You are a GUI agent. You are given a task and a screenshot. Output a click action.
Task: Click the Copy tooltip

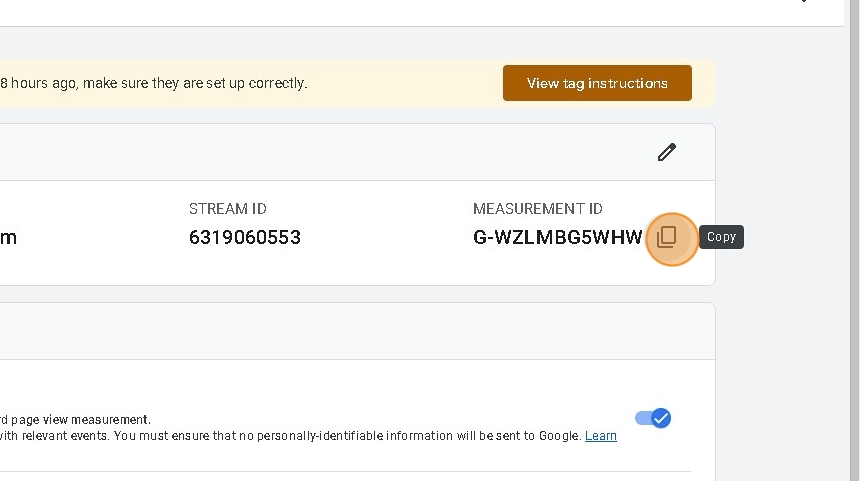[x=721, y=237]
